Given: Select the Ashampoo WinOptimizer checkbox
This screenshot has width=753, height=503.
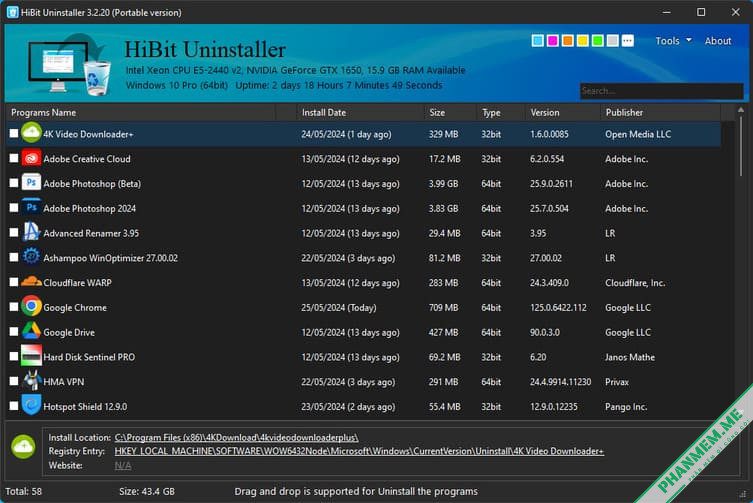Looking at the screenshot, I should tap(14, 257).
